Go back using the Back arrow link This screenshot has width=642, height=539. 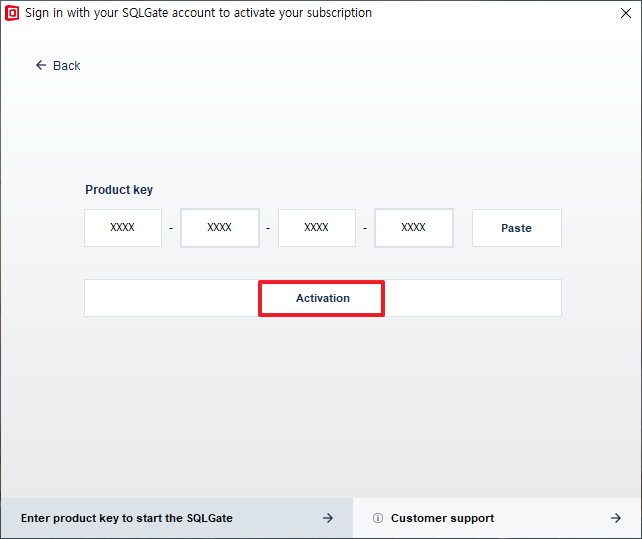58,66
